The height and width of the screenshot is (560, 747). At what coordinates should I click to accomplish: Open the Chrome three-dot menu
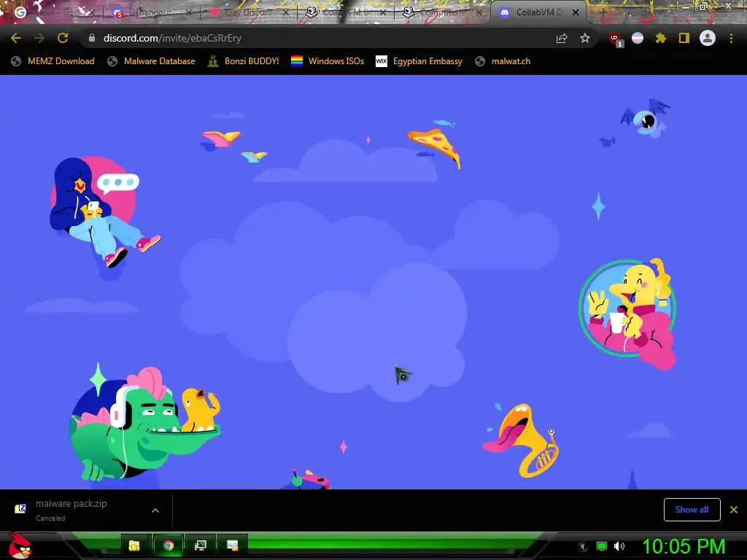coord(731,38)
